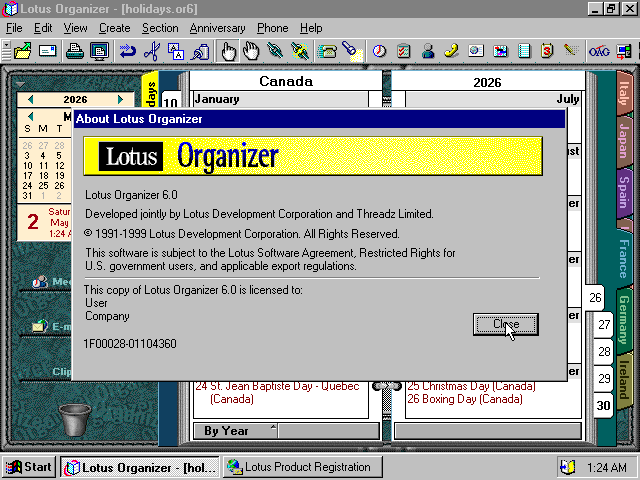Click the 26 Boxing Day (Canada) entry
The width and height of the screenshot is (640, 480).
click(x=464, y=399)
